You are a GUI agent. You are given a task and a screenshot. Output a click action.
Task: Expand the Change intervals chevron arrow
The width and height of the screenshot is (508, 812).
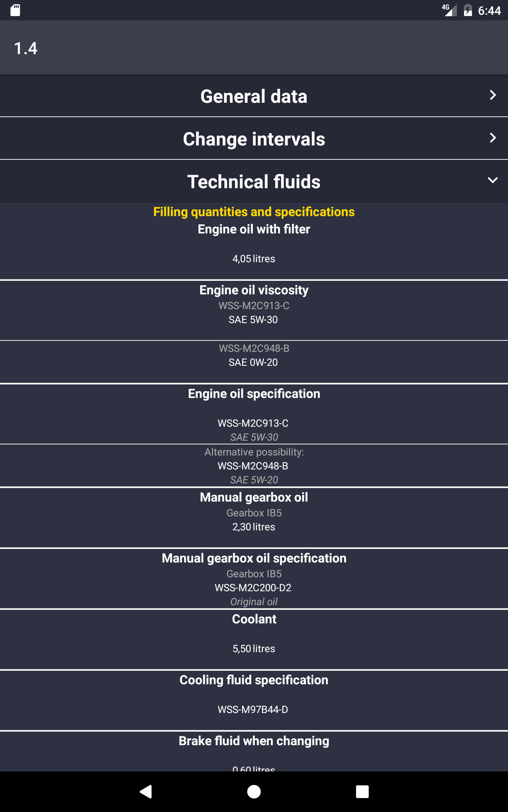click(492, 138)
